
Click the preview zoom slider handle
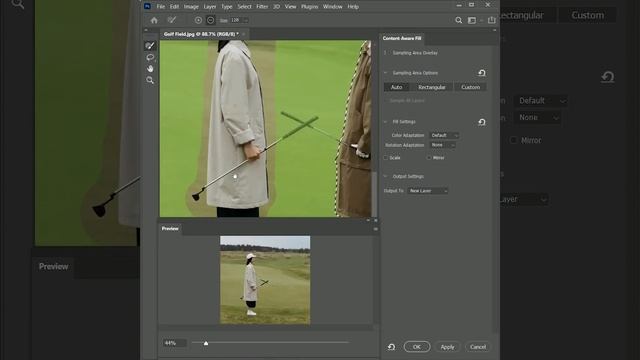coord(206,343)
